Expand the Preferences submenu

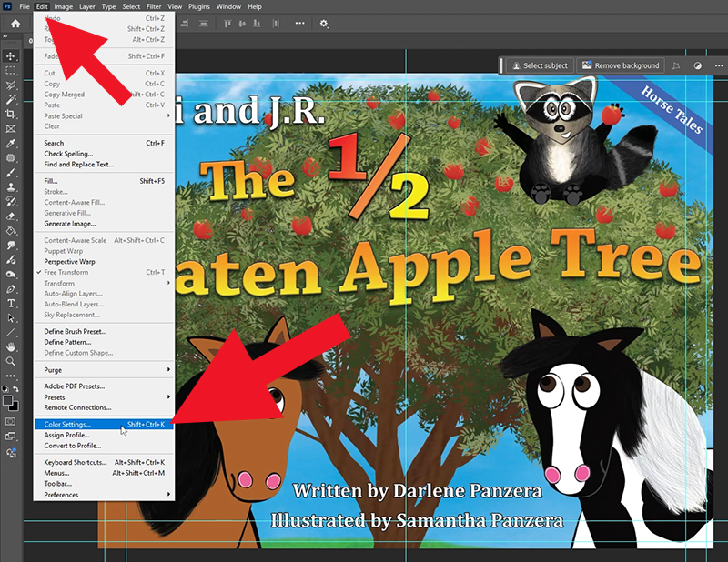(x=104, y=495)
